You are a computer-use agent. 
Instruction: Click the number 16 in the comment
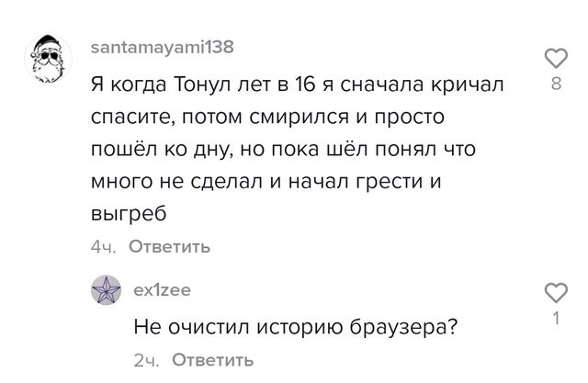pos(306,86)
